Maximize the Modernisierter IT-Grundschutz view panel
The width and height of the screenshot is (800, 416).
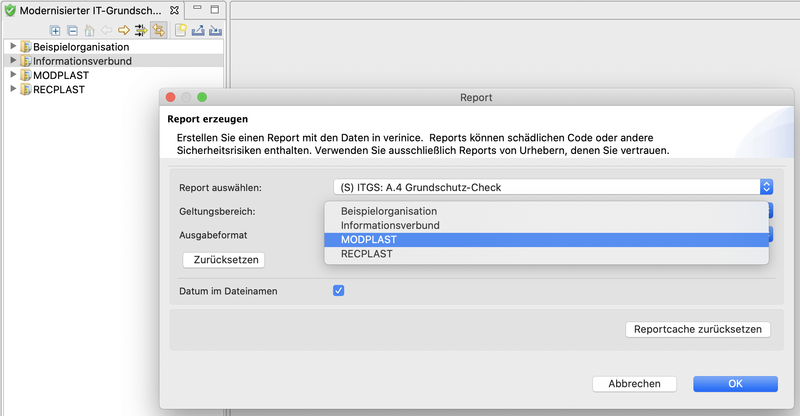[x=215, y=9]
